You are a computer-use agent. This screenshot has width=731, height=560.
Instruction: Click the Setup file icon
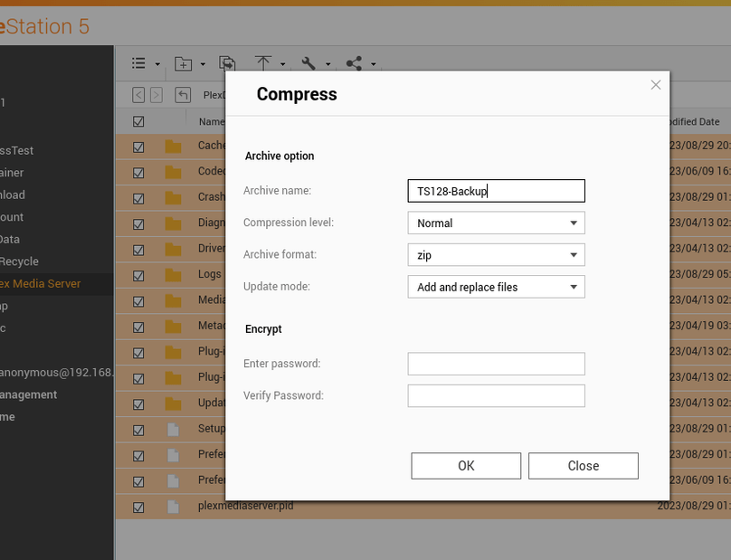tap(173, 430)
